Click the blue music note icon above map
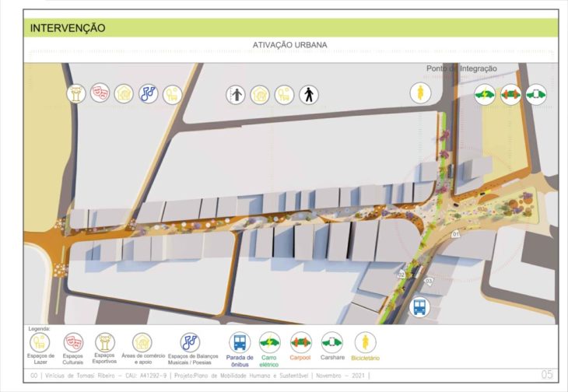The image size is (568, 392). click(x=148, y=93)
